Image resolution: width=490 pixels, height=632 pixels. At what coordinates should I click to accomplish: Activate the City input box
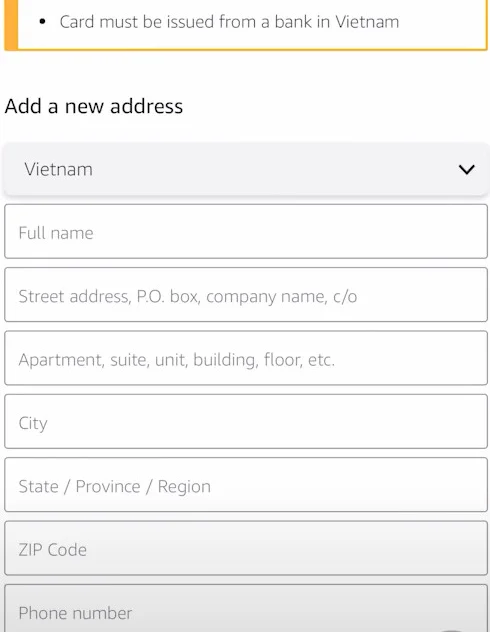pos(246,421)
